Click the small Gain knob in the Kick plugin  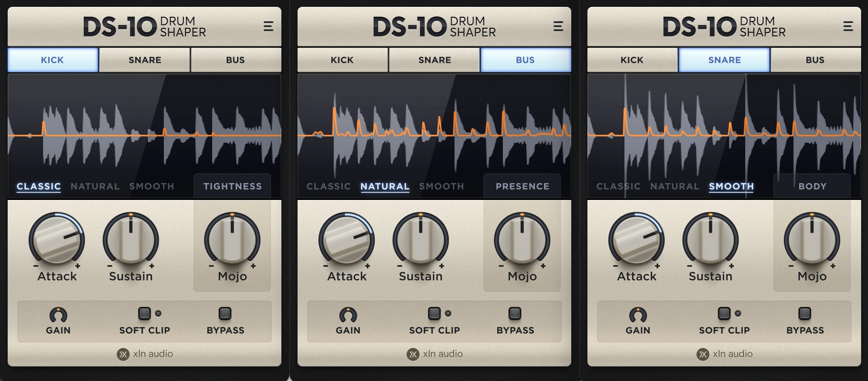(58, 315)
